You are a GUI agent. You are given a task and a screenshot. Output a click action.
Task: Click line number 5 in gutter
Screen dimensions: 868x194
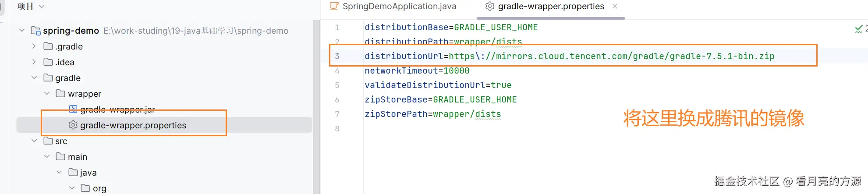pos(337,85)
